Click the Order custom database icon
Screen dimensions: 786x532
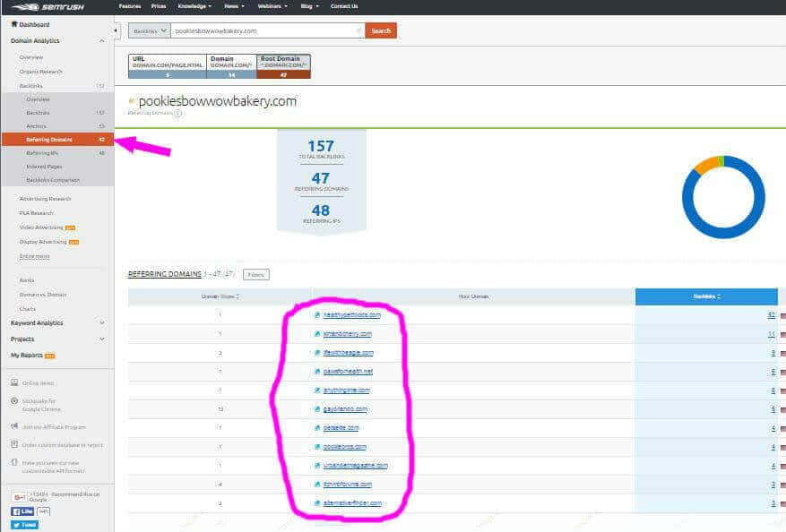14,444
